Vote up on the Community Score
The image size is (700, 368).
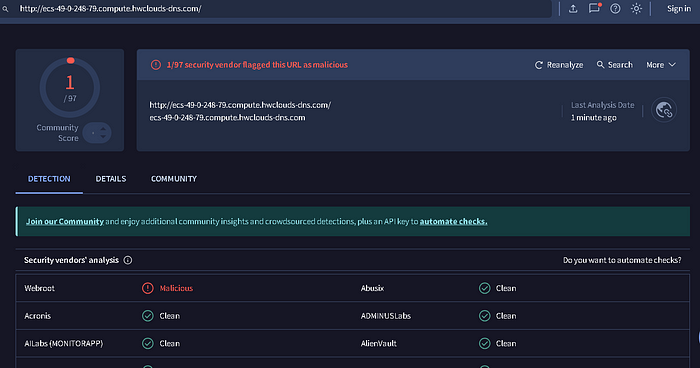click(x=103, y=129)
